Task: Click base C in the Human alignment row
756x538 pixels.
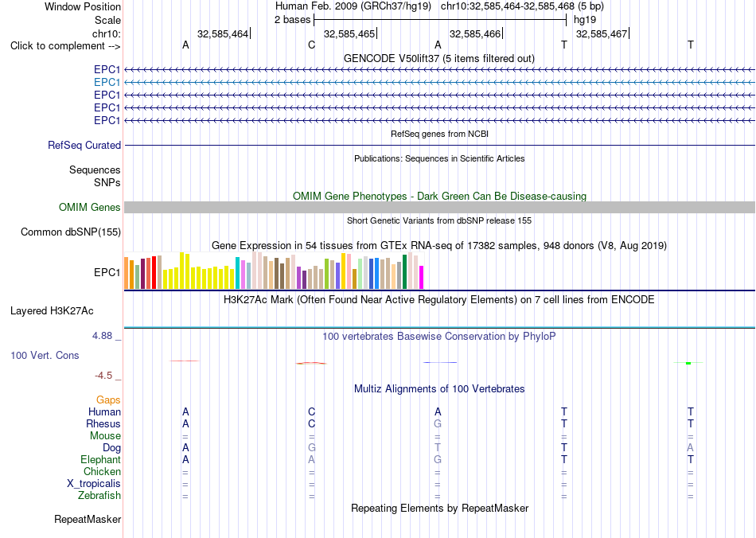Action: click(x=311, y=411)
